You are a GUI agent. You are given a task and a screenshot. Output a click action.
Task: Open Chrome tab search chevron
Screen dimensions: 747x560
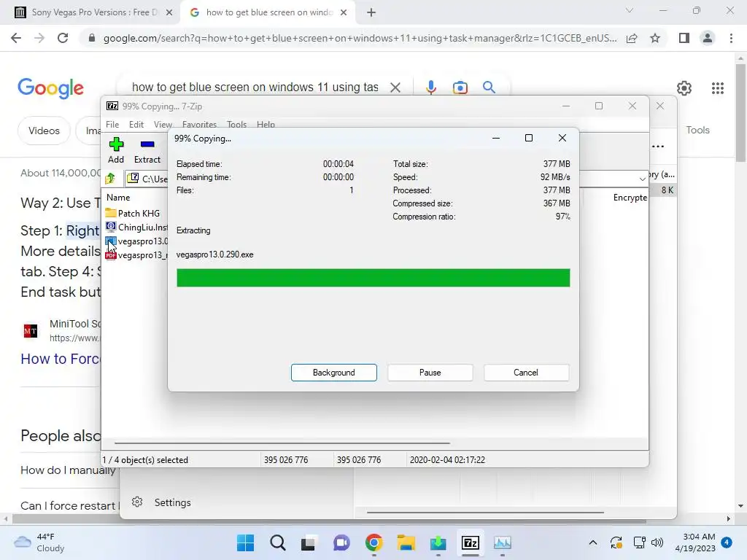630,10
